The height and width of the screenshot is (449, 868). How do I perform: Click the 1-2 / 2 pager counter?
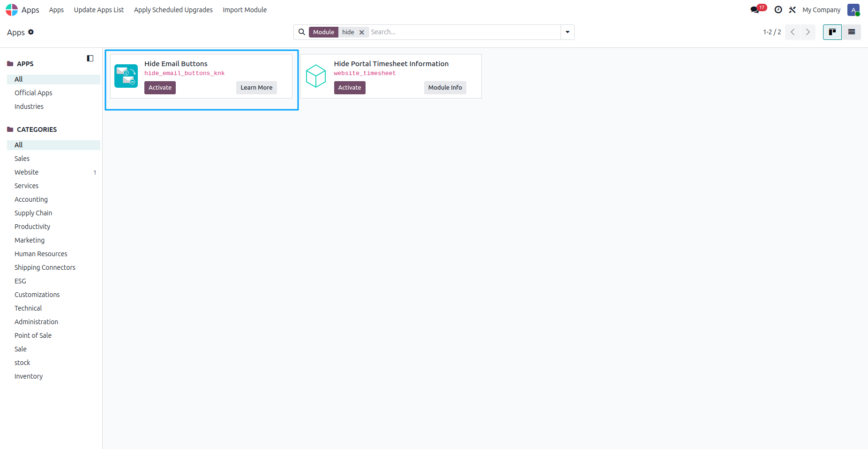tap(772, 32)
